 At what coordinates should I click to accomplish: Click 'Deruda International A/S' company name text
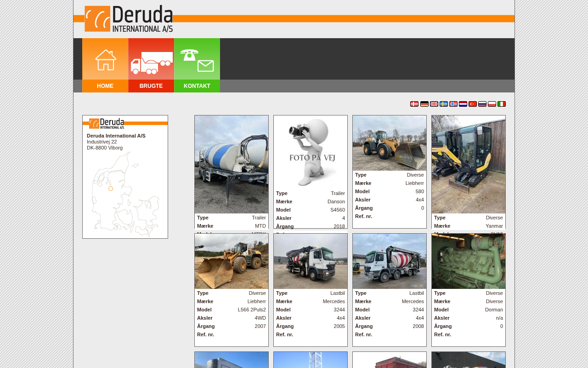click(116, 136)
